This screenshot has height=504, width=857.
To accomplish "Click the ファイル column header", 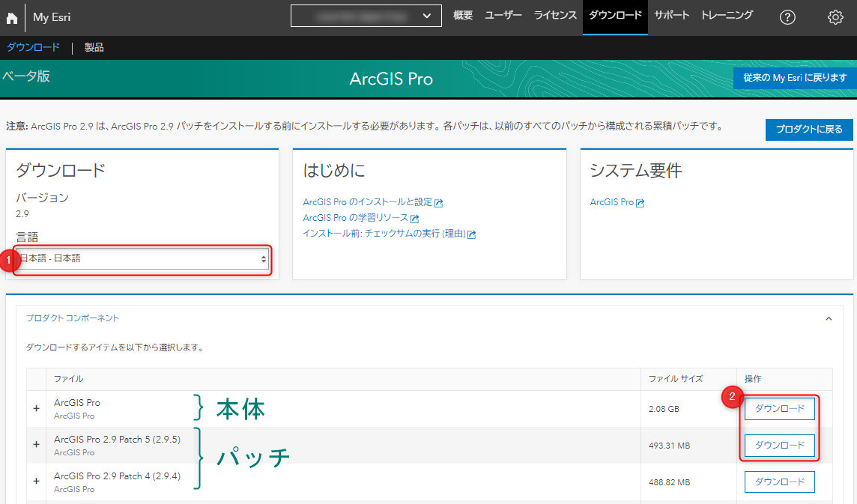I will point(68,379).
